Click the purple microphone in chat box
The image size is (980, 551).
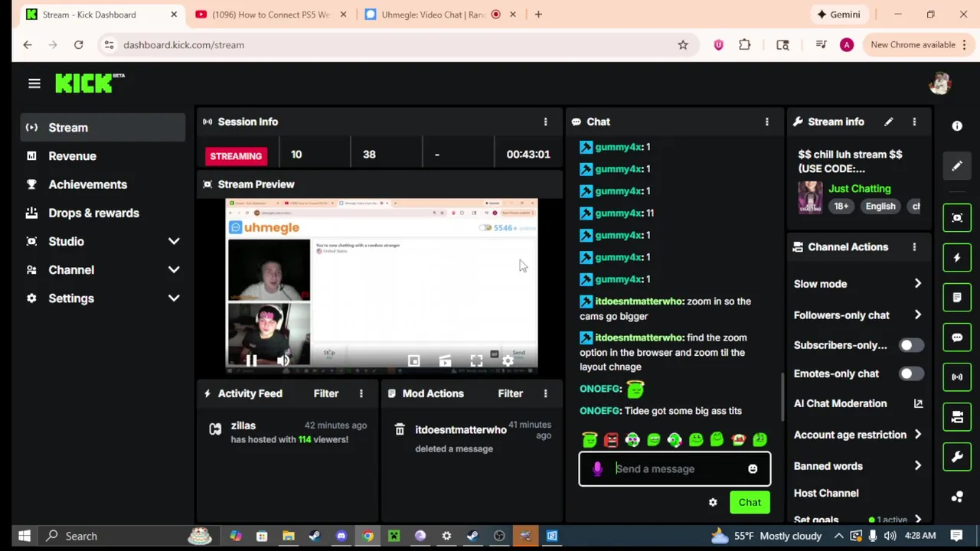597,469
